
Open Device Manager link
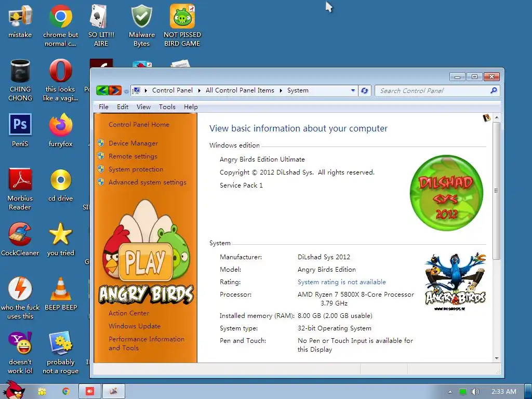133,143
